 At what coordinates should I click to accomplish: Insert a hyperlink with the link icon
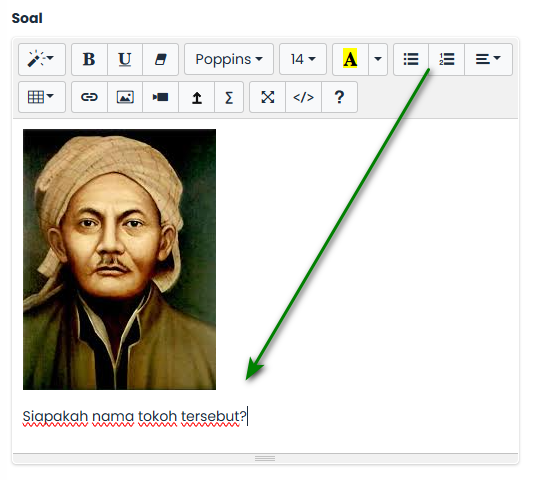(89, 97)
